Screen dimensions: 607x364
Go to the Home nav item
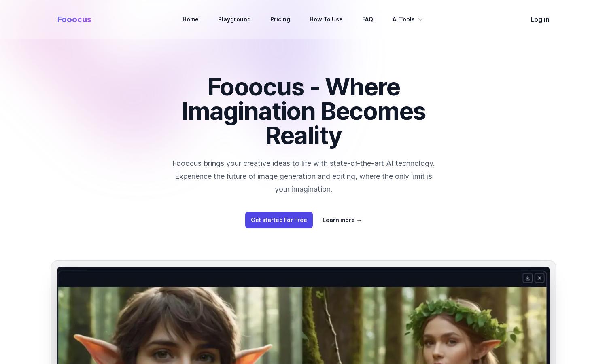pyautogui.click(x=191, y=19)
